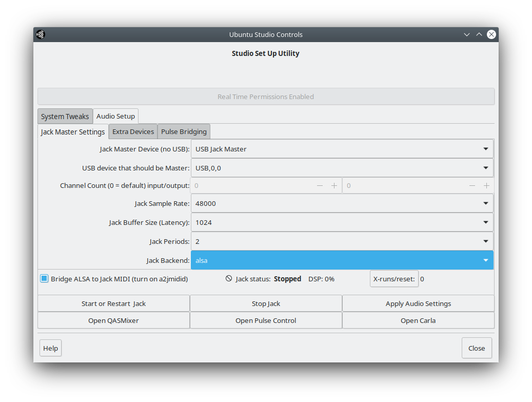The width and height of the screenshot is (532, 402).
Task: Launch Open Carla button
Action: [418, 320]
